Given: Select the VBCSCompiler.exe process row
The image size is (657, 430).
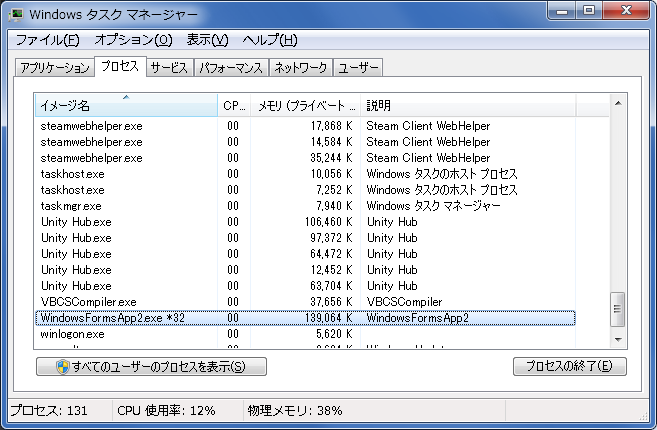Looking at the screenshot, I should click(x=305, y=302).
